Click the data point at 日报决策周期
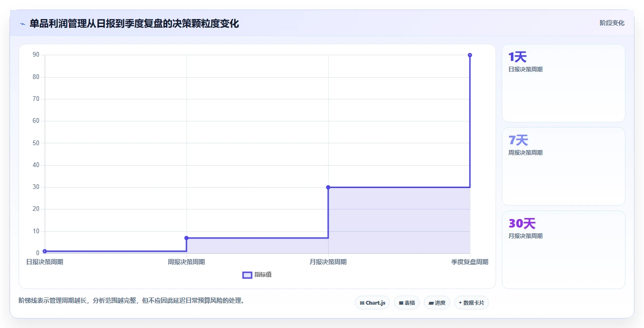Viewport: 644px width, 328px height. click(45, 251)
